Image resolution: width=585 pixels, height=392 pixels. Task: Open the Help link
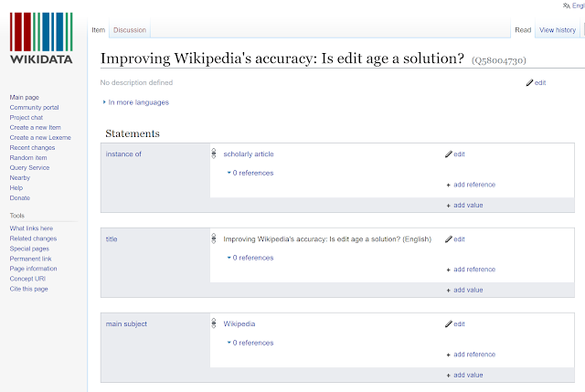coord(16,188)
